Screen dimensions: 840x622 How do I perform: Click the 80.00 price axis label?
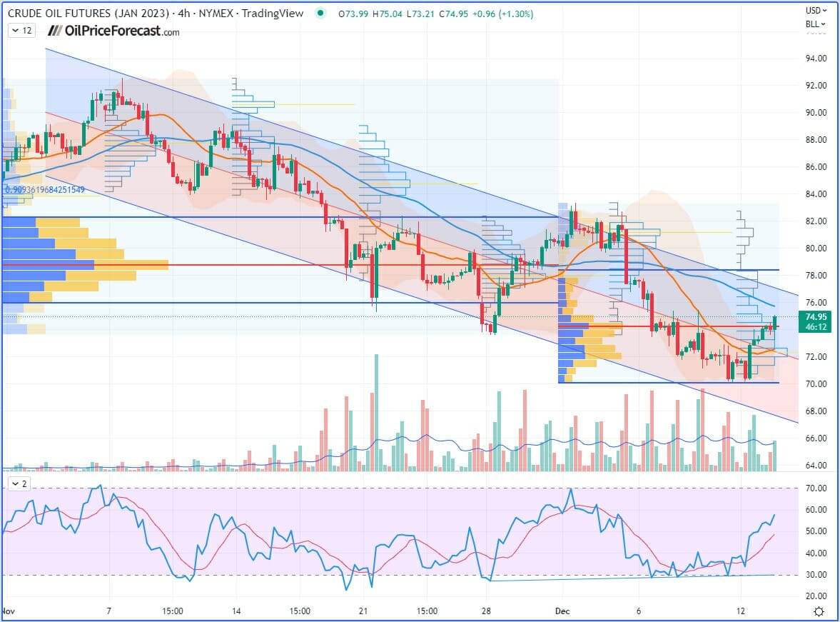[x=815, y=249]
